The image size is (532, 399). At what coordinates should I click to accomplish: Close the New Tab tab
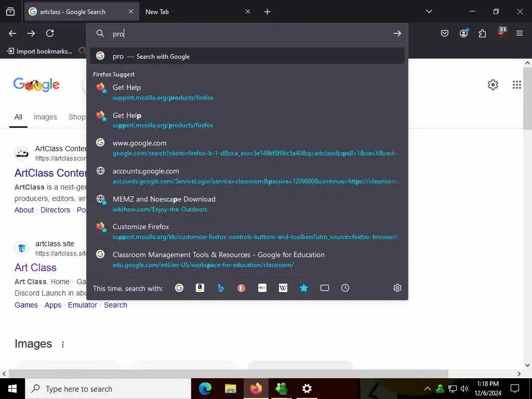[248, 11]
